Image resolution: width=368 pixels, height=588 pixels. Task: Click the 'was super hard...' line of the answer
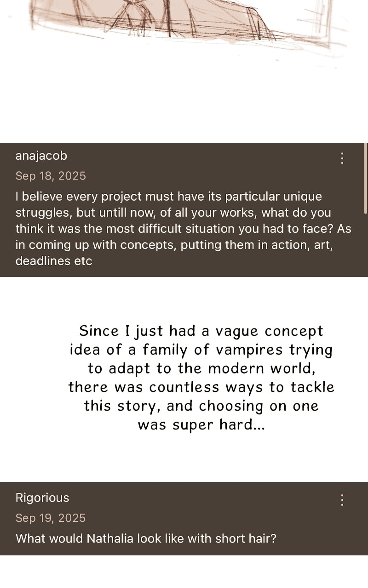point(201,424)
